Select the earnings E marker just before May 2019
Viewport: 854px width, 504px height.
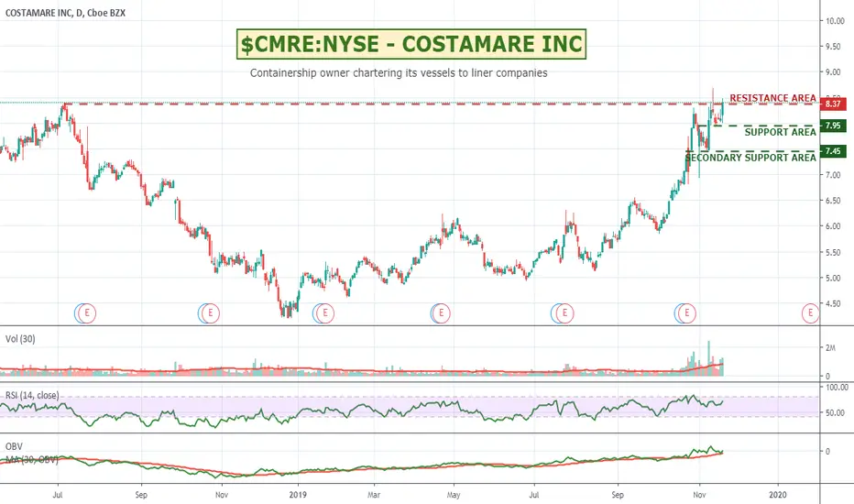click(441, 313)
